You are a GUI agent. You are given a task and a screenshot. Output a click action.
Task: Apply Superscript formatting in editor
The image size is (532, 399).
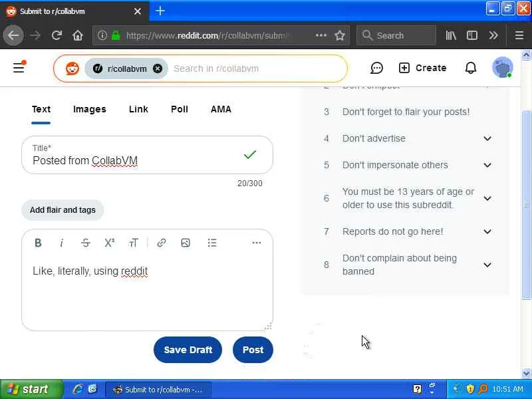point(109,243)
